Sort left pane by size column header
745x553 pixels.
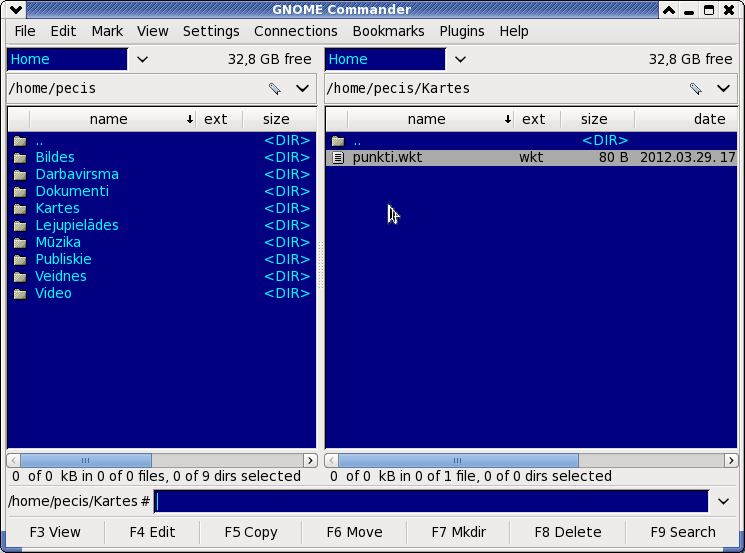coord(279,119)
